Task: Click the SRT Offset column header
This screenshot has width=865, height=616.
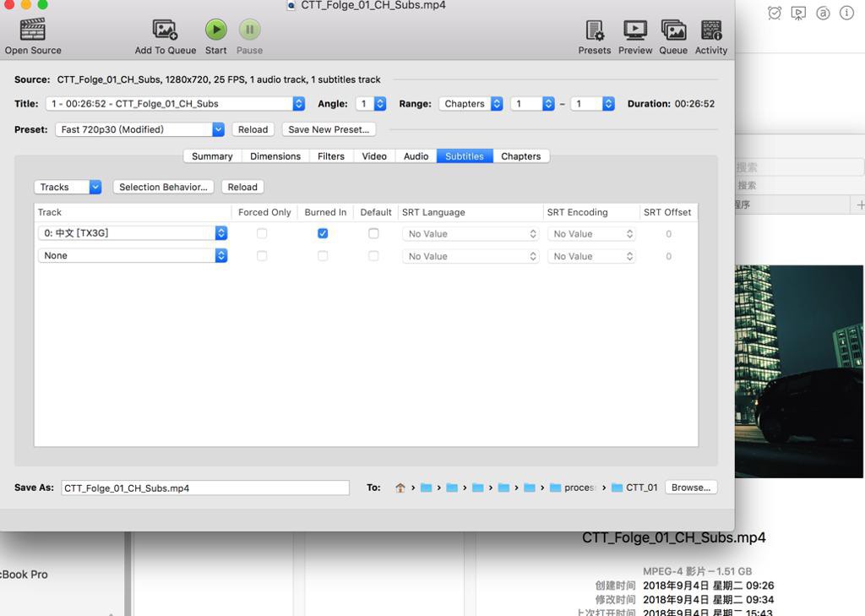Action: [x=667, y=212]
